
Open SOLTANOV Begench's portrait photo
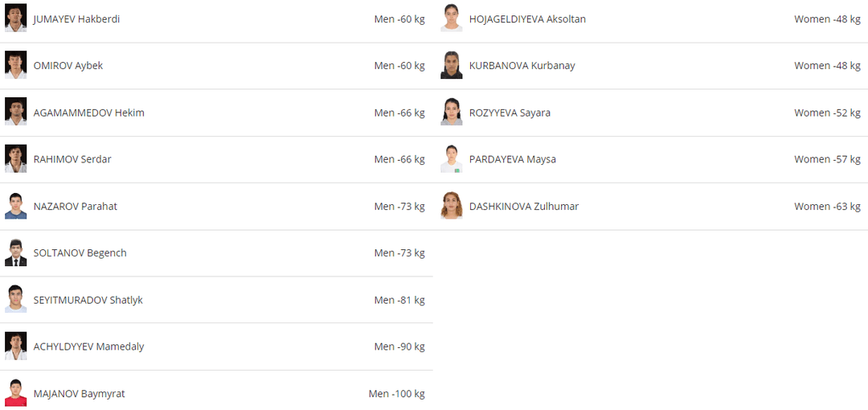point(16,252)
